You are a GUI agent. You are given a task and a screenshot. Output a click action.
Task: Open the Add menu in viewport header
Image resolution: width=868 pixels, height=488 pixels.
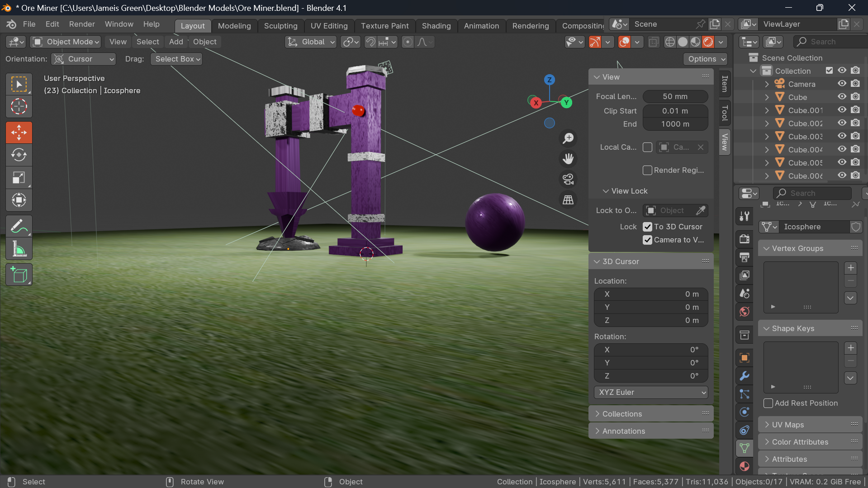(176, 42)
